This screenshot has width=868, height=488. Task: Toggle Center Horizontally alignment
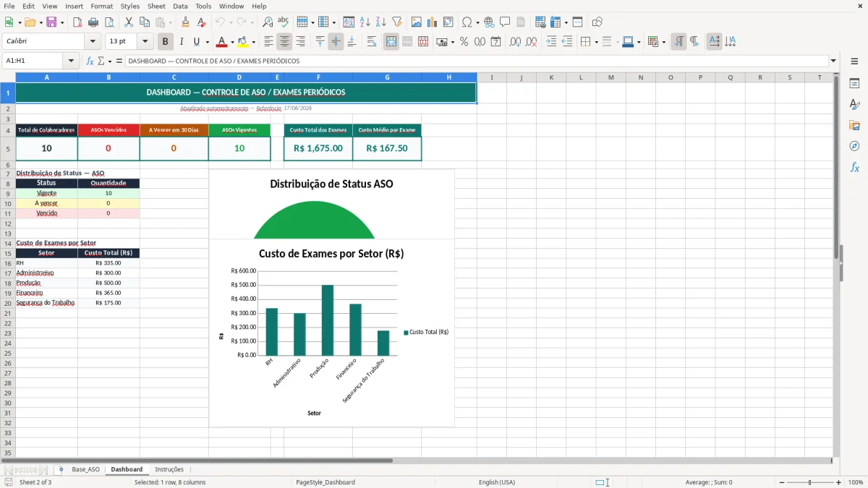(x=285, y=42)
